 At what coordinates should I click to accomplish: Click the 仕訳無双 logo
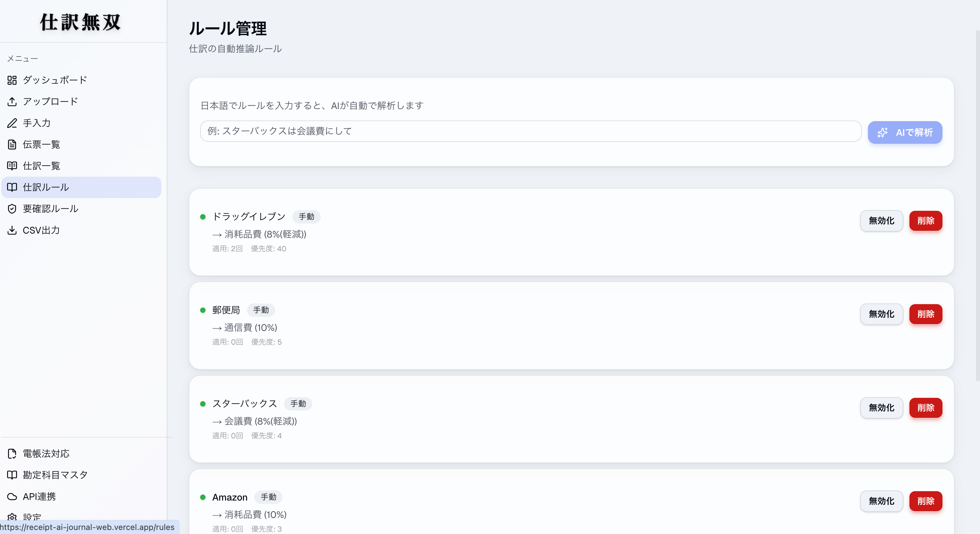[80, 22]
